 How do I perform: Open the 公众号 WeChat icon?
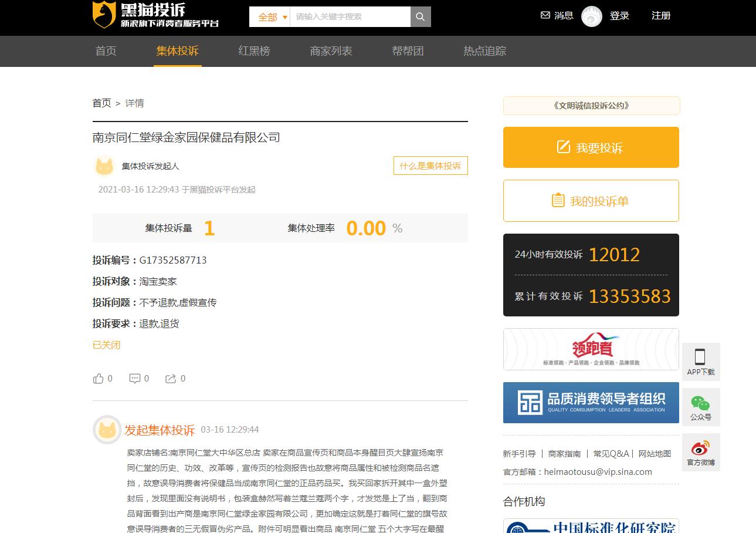point(701,406)
